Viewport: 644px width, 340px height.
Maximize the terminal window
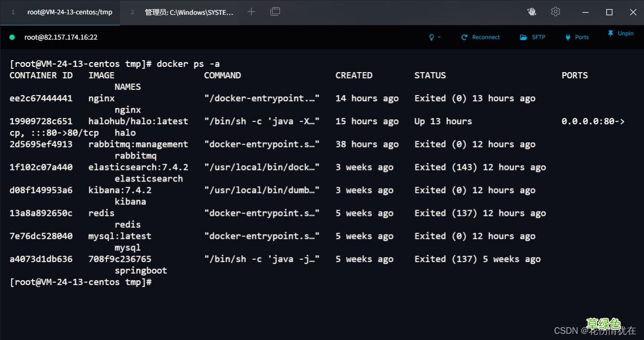[x=609, y=12]
